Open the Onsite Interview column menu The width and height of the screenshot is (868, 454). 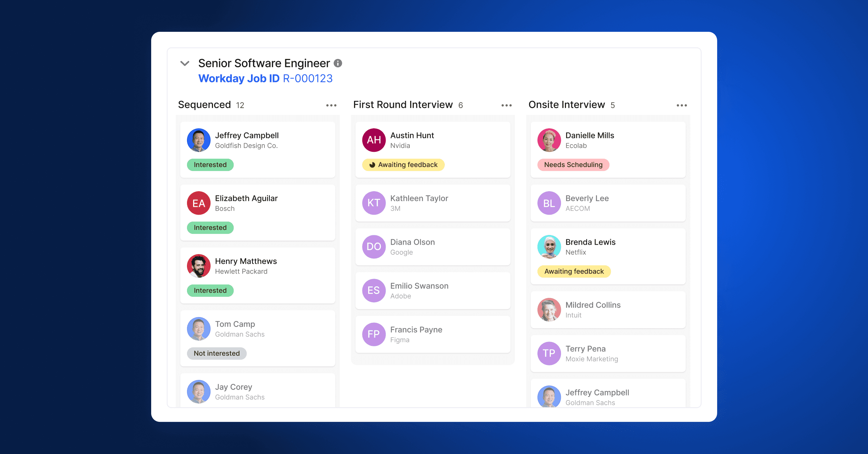tap(681, 105)
